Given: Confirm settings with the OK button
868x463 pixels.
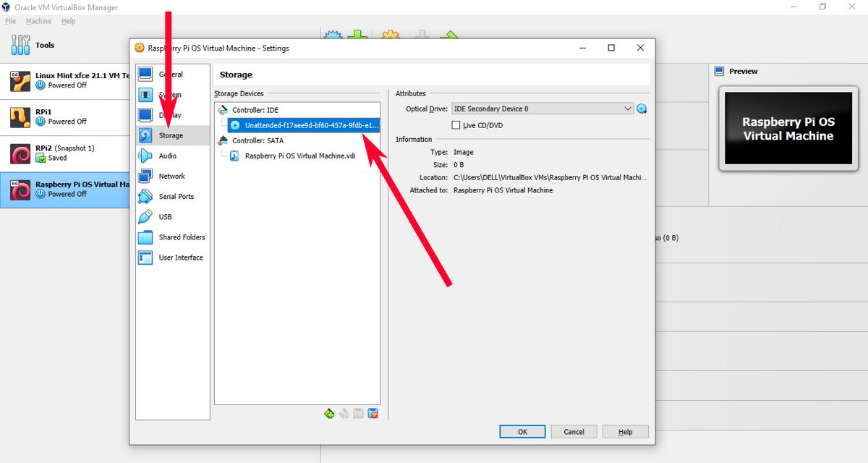Looking at the screenshot, I should 522,431.
